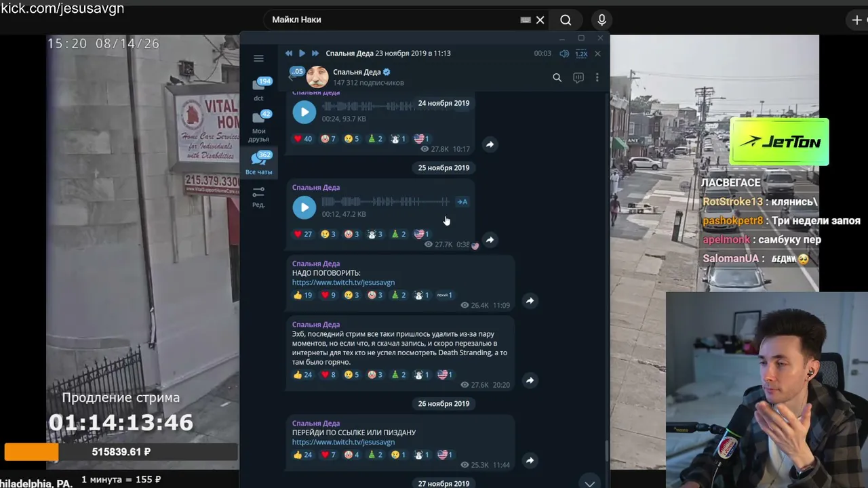Image resolution: width=868 pixels, height=488 pixels.
Task: Open the Мои друзья chat folder
Action: (258, 126)
